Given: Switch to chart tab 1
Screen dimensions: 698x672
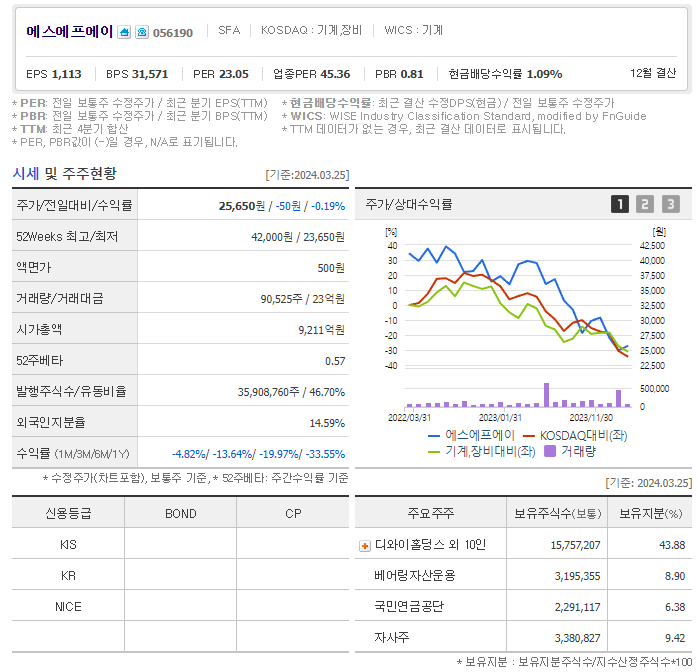Looking at the screenshot, I should [620, 204].
